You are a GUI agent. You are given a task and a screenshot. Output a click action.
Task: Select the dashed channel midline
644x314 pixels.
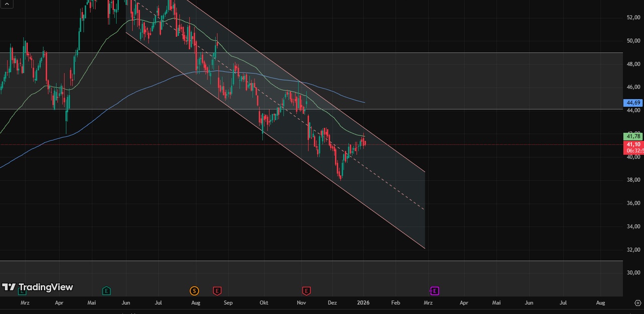click(392, 191)
